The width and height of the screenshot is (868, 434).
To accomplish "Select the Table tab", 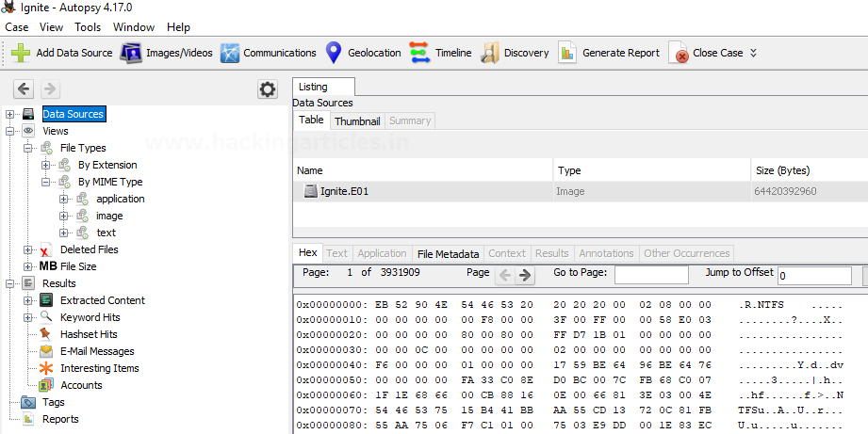I will [311, 120].
